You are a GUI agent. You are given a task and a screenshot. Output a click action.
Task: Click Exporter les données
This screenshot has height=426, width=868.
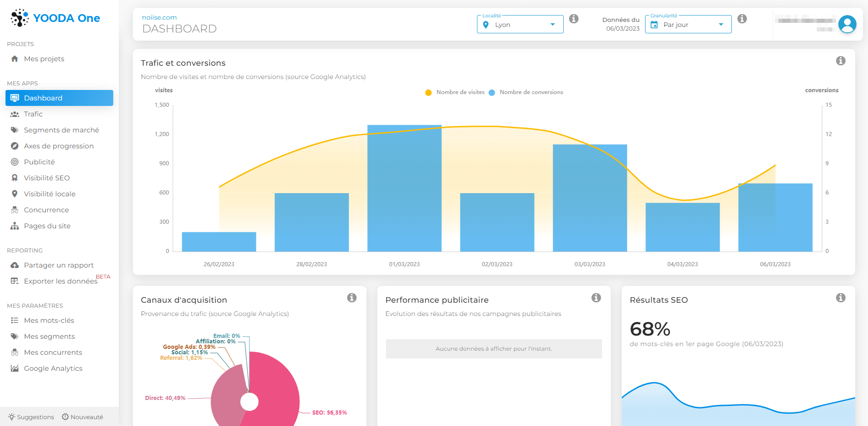click(x=59, y=281)
